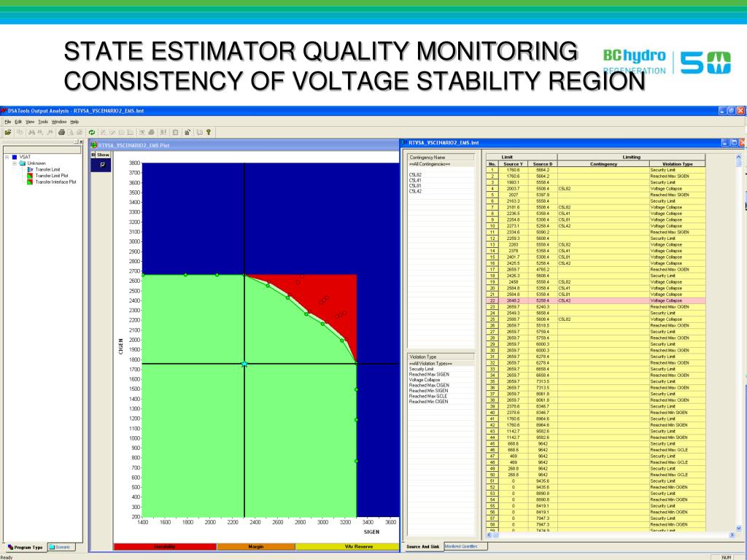Click the green refresh arrows icon
The width and height of the screenshot is (747, 560).
click(x=91, y=133)
